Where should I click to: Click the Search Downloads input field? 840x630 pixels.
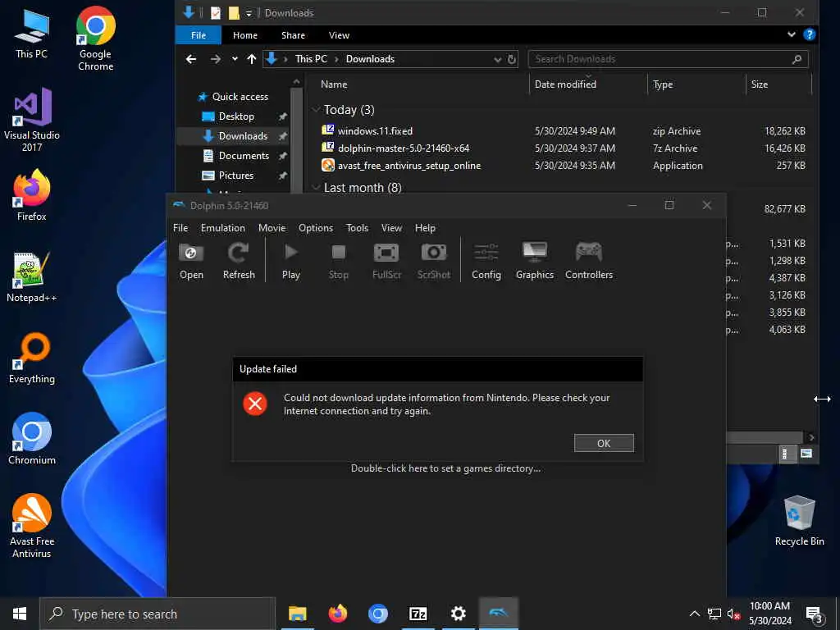[x=668, y=59]
